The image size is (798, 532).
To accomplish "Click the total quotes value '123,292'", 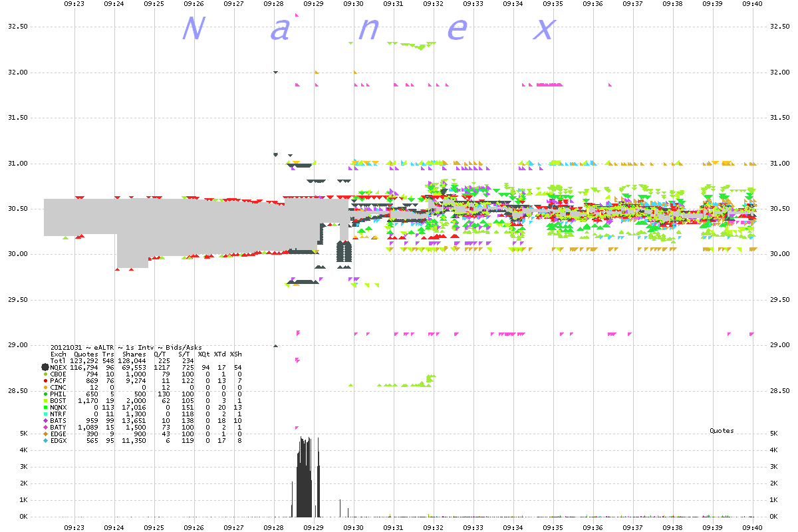I will [x=84, y=361].
